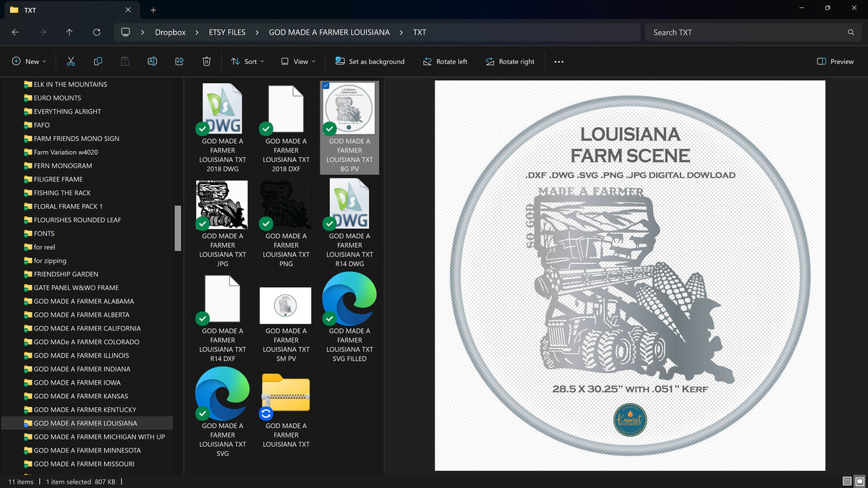Navigate to Dropbox in breadcrumb
Viewport: 868px width, 488px height.
[170, 33]
